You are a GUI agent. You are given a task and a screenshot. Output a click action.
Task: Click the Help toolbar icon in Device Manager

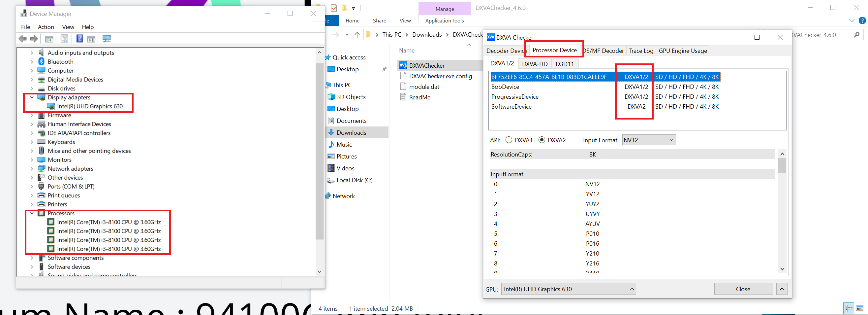79,39
